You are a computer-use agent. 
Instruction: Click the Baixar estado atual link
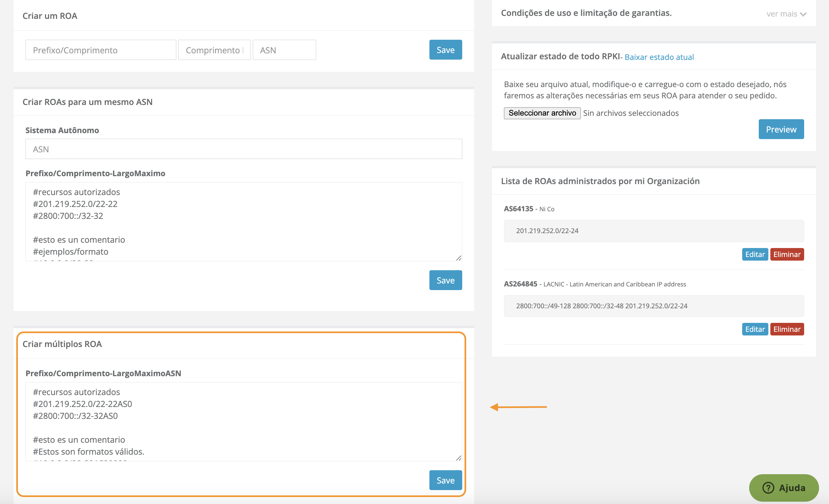659,57
